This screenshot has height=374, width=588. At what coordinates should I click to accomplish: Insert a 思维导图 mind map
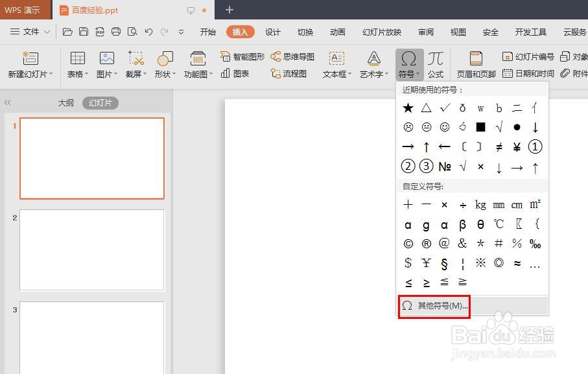[x=292, y=56]
